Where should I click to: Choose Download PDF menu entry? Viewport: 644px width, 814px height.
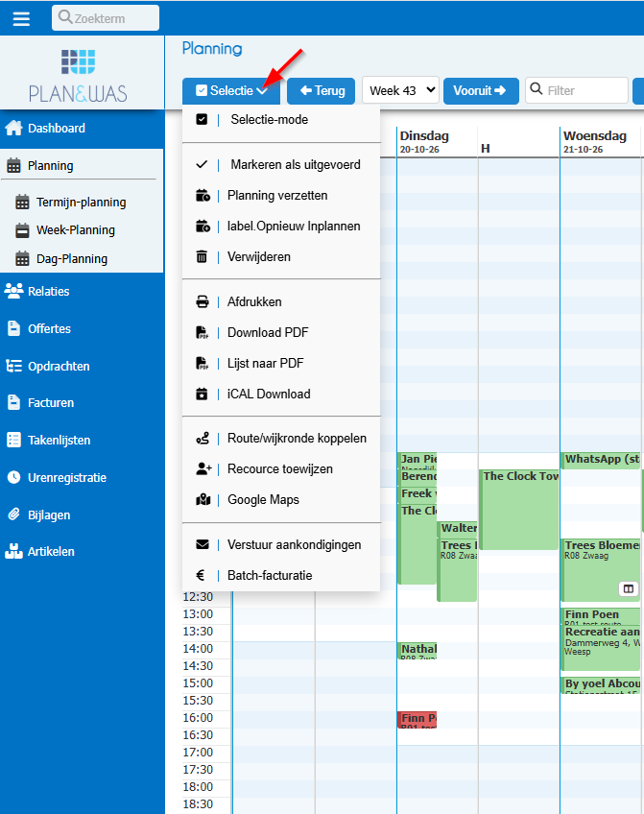(x=281, y=332)
